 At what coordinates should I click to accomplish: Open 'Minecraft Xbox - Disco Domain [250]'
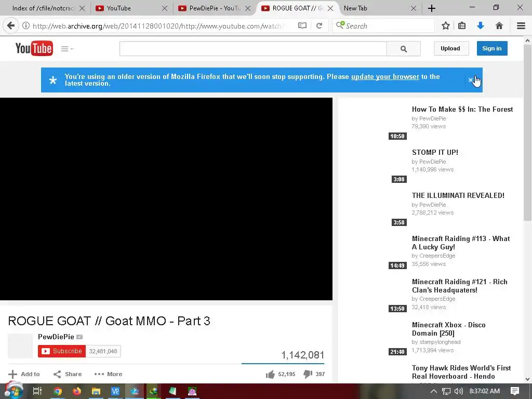(448, 329)
